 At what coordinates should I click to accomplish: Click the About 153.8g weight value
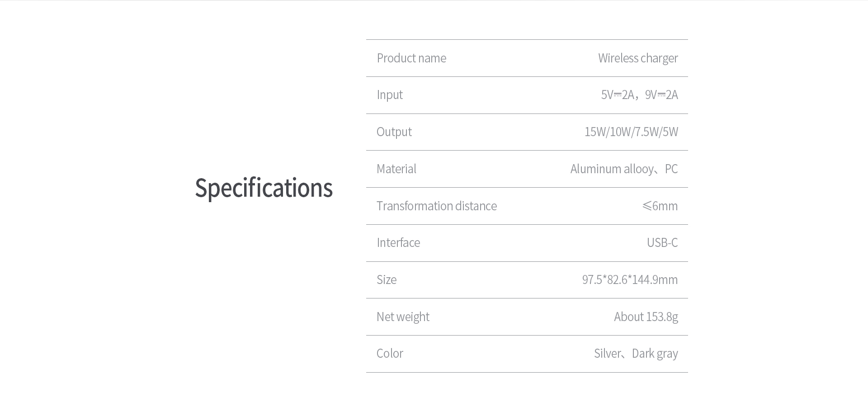pos(646,317)
